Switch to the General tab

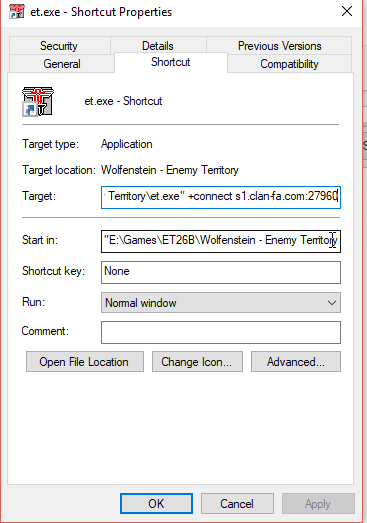[62, 64]
